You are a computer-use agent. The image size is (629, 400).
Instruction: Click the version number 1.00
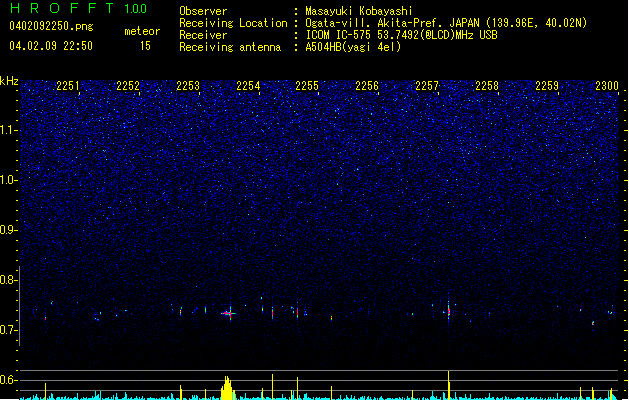click(x=136, y=9)
